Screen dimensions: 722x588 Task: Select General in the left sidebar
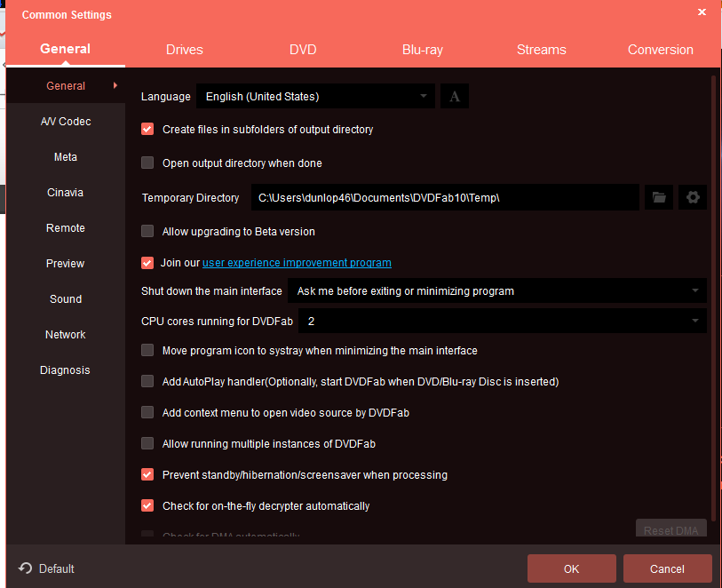tap(66, 85)
